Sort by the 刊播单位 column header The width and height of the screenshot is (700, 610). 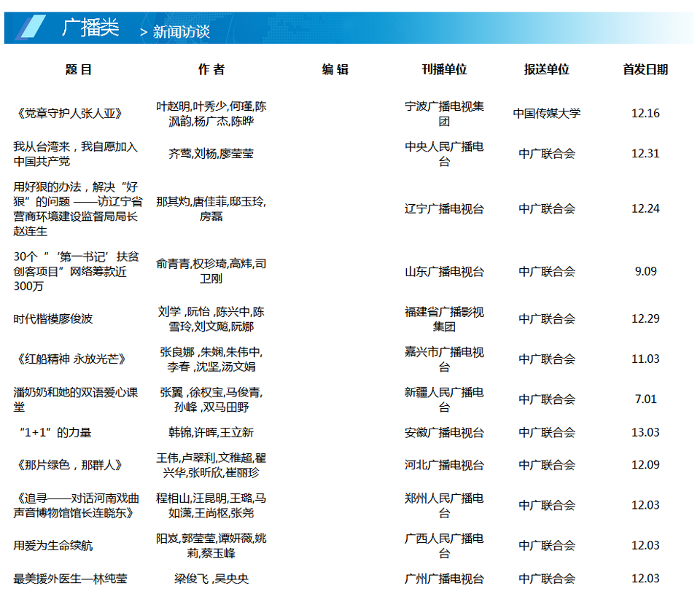(x=444, y=70)
